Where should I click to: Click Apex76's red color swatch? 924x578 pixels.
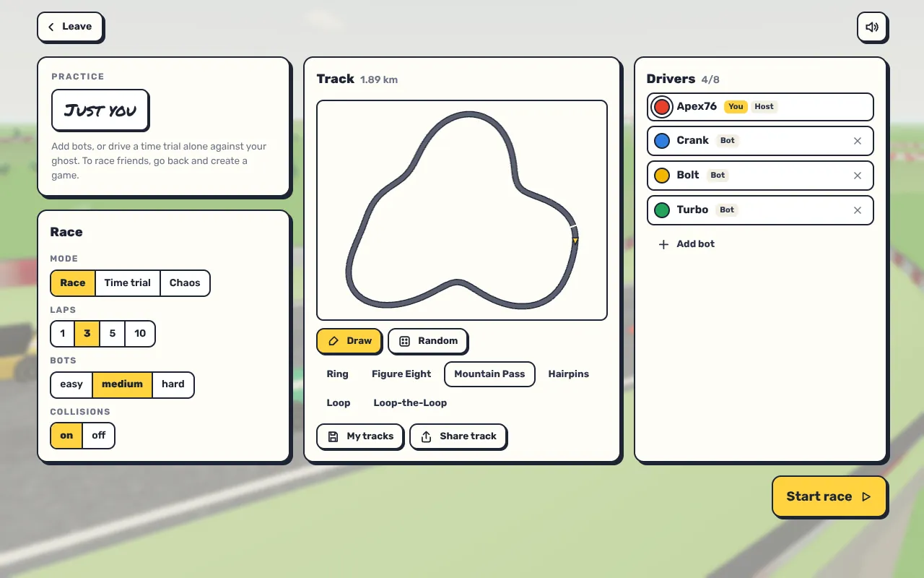coord(662,107)
